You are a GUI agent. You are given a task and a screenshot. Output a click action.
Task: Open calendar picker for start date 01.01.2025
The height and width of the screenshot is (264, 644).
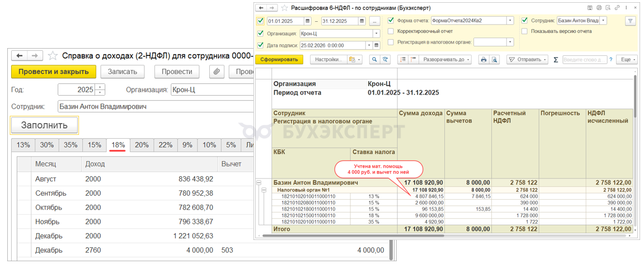(x=307, y=21)
